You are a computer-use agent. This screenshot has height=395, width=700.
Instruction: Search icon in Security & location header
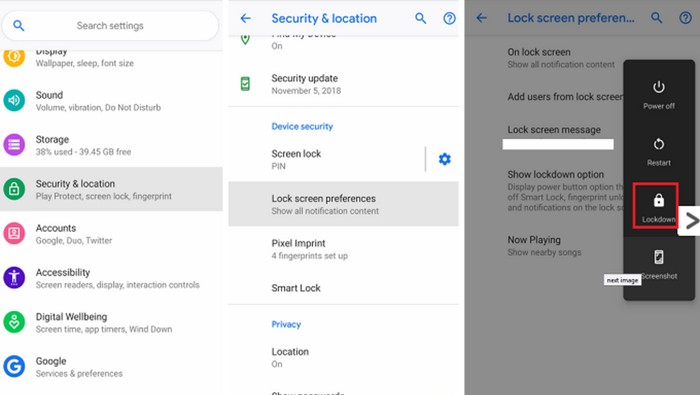coord(421,18)
